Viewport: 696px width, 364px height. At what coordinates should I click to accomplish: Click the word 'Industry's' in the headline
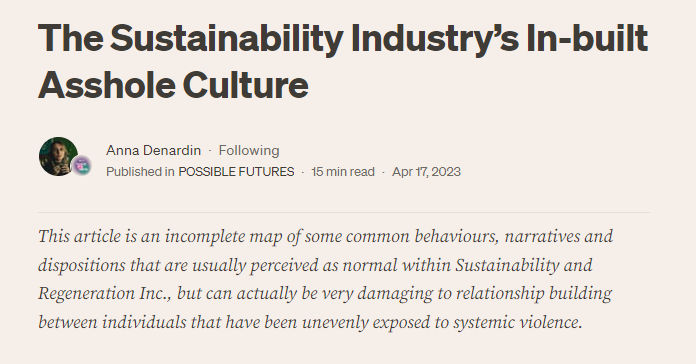[x=435, y=39]
